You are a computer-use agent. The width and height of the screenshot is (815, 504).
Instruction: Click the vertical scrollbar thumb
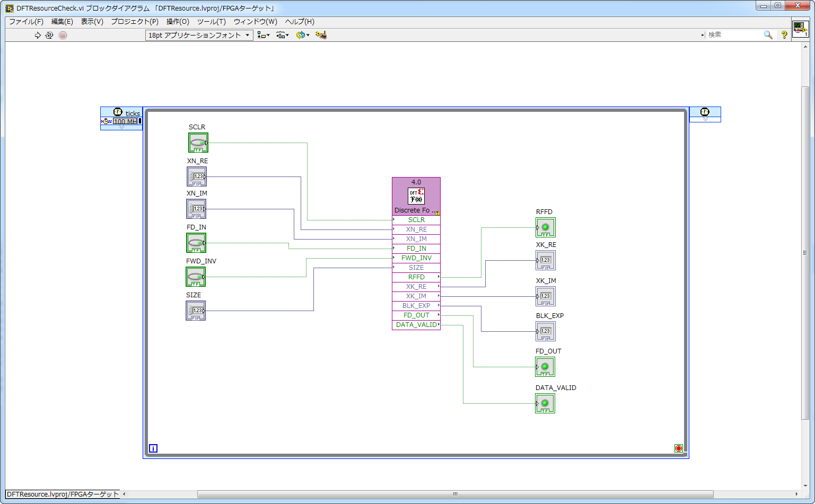pos(805,252)
